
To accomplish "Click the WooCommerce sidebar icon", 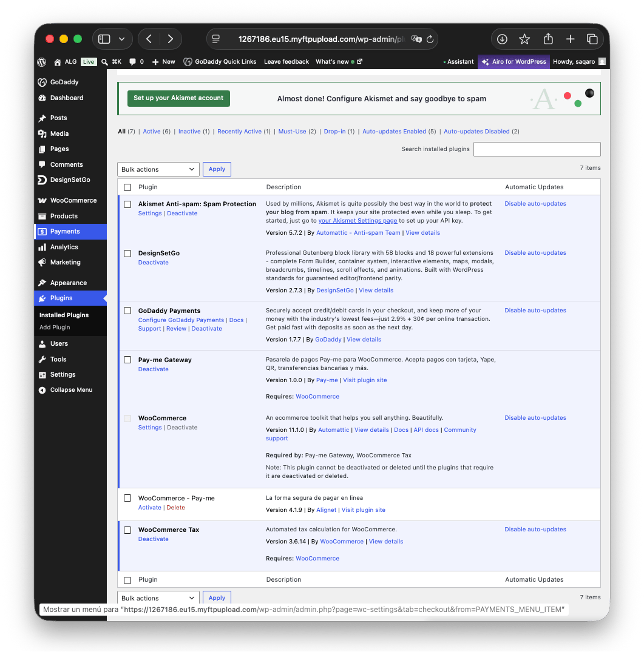I will point(42,201).
